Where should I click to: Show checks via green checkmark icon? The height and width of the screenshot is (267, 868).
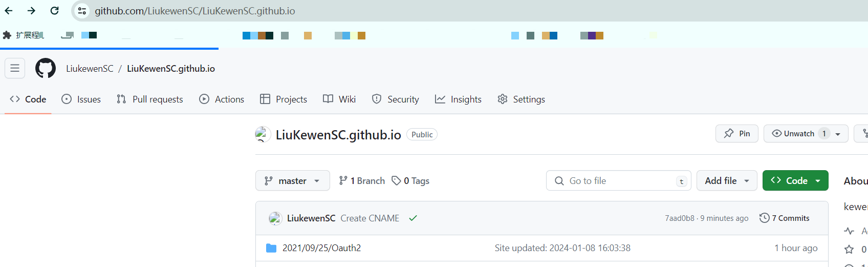coord(413,218)
